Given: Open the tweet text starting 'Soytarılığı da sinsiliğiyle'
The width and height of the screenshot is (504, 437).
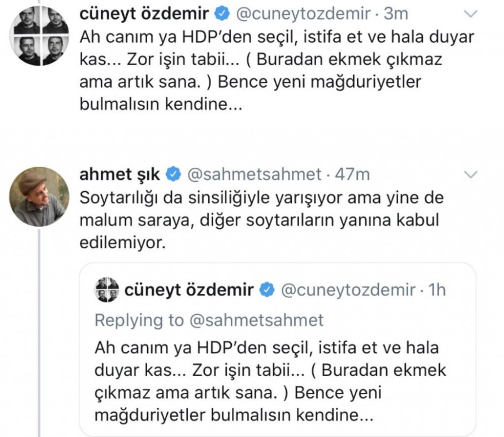Looking at the screenshot, I should click(x=261, y=221).
